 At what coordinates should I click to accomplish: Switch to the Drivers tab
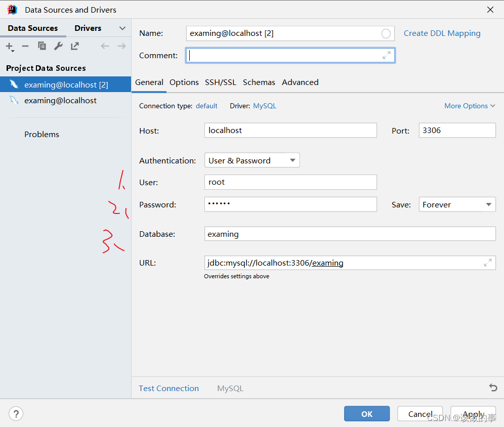(88, 28)
